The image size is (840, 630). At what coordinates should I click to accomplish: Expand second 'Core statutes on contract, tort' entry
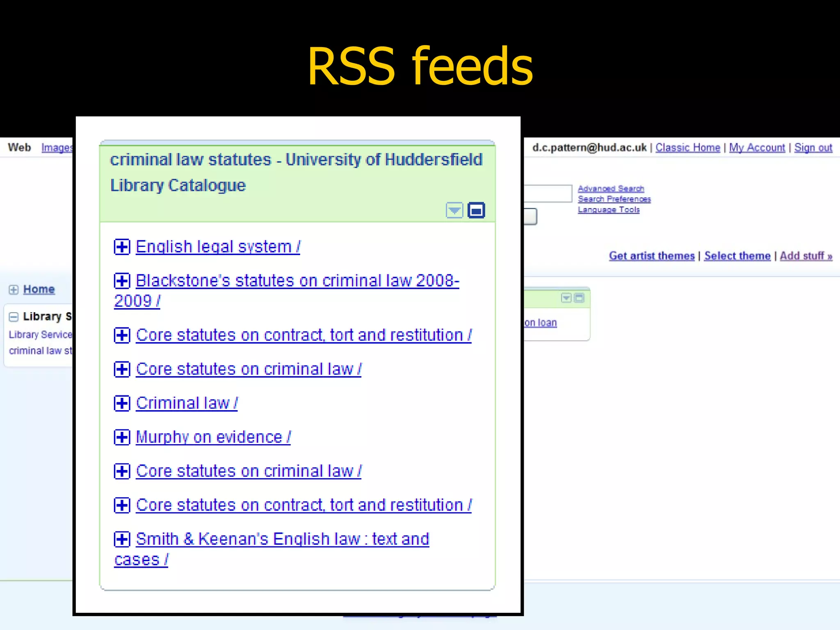coord(122,505)
